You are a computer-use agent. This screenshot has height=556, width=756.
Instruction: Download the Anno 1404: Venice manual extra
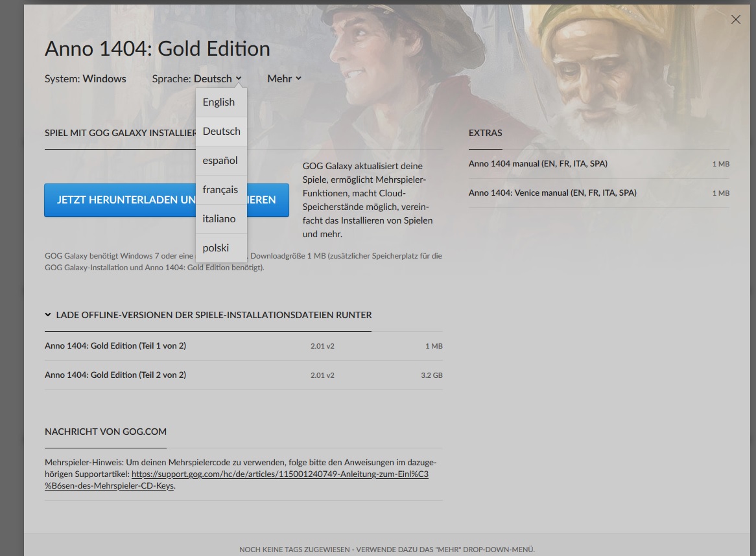599,192
